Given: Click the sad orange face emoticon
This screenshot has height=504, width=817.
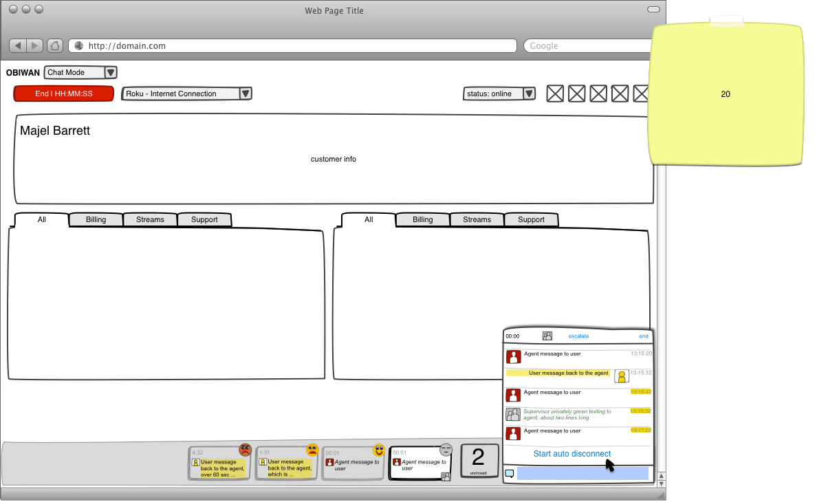Looking at the screenshot, I should pyautogui.click(x=312, y=450).
